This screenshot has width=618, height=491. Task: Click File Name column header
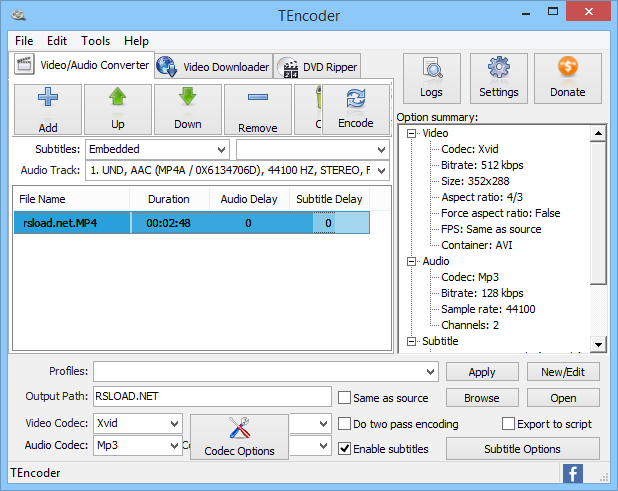pyautogui.click(x=71, y=199)
